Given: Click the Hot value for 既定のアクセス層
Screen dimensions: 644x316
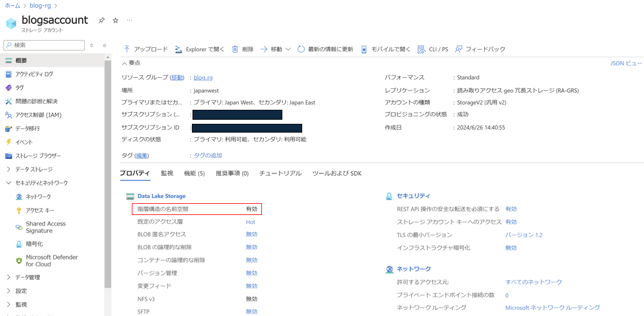Looking at the screenshot, I should point(250,222).
